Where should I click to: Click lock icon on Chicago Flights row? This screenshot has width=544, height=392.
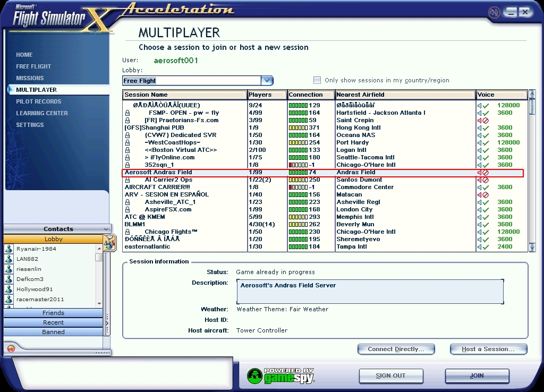[127, 232]
